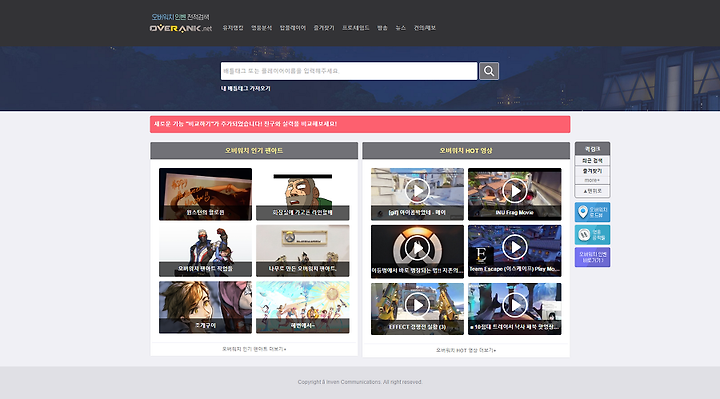The width and height of the screenshot is (720, 399).
Task: Play the EFFECT 경쟁전 video
Action: click(417, 309)
